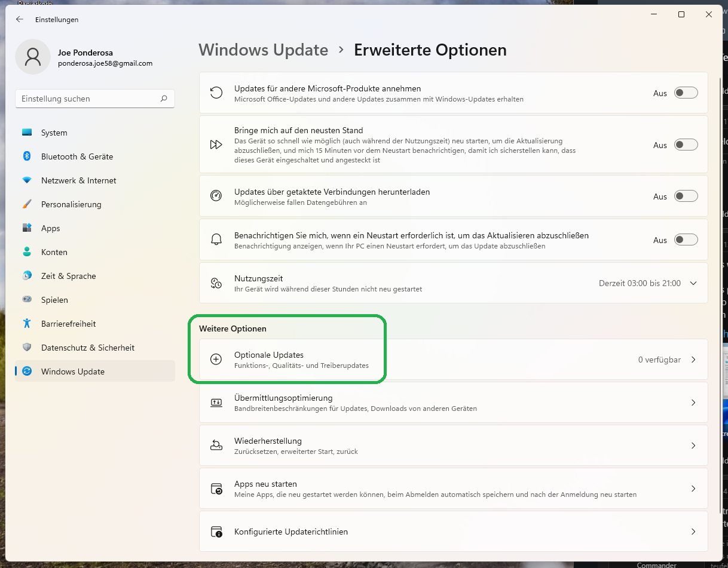This screenshot has height=568, width=728.
Task: Click the Übermittlungsoptimierung transfer icon
Action: coord(216,403)
